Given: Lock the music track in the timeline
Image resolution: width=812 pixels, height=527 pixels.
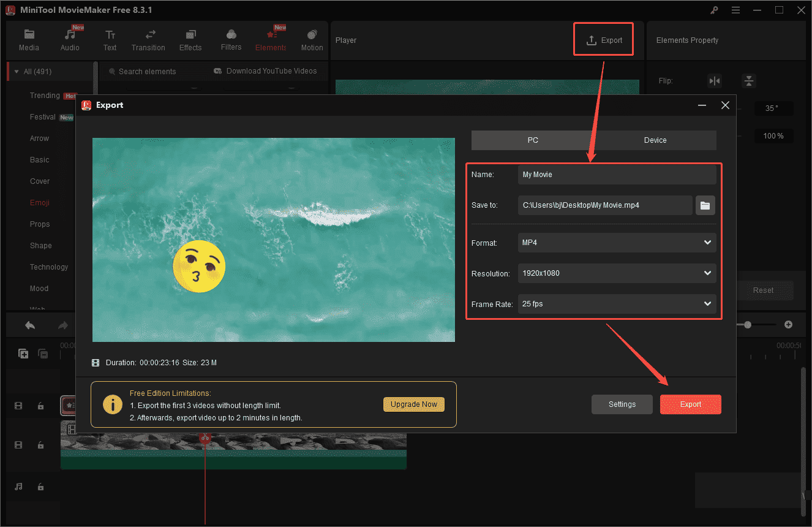Looking at the screenshot, I should pos(40,487).
